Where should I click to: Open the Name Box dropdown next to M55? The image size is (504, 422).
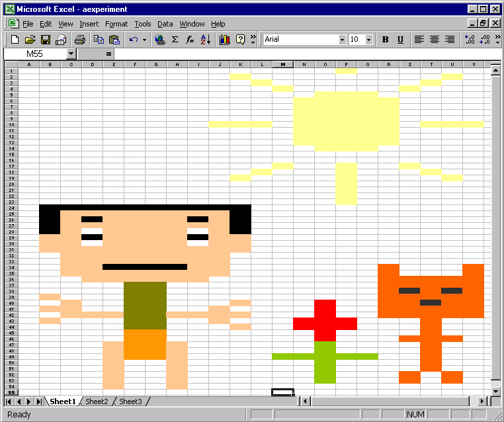pos(71,54)
